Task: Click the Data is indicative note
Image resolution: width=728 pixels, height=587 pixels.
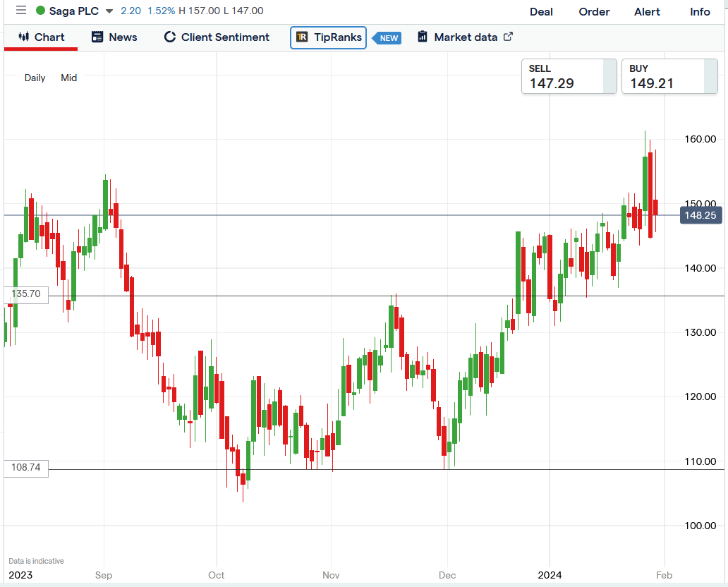Action: coord(36,561)
